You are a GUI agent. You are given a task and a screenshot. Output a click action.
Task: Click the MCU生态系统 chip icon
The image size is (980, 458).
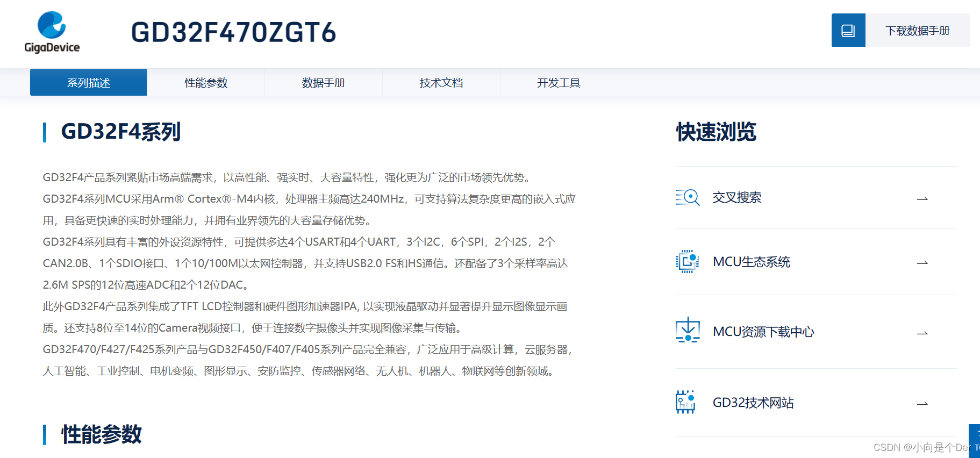pyautogui.click(x=687, y=261)
